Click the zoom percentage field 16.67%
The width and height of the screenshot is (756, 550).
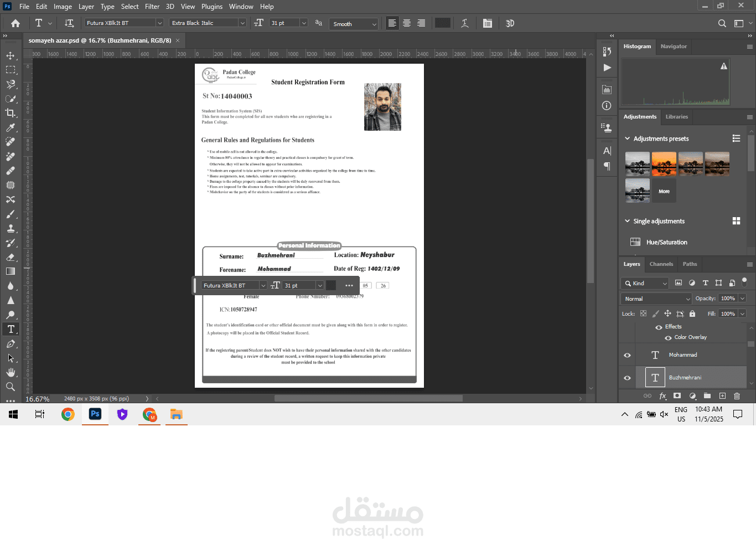38,399
